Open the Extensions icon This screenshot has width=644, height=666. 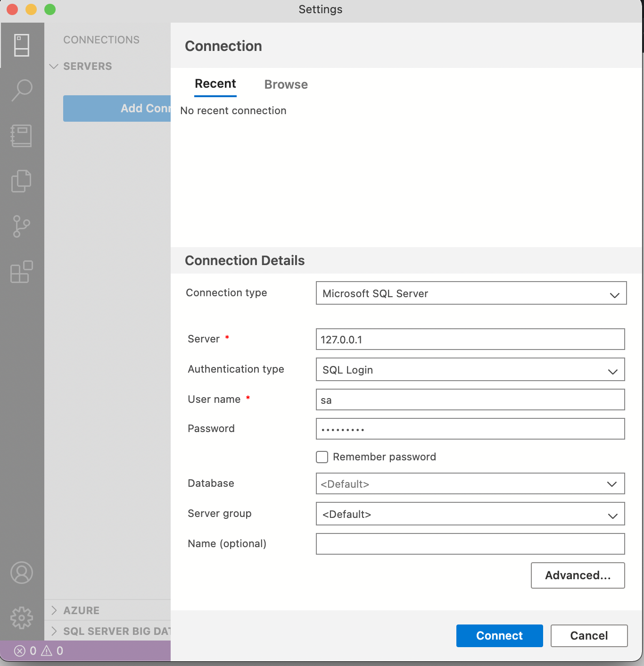(22, 272)
